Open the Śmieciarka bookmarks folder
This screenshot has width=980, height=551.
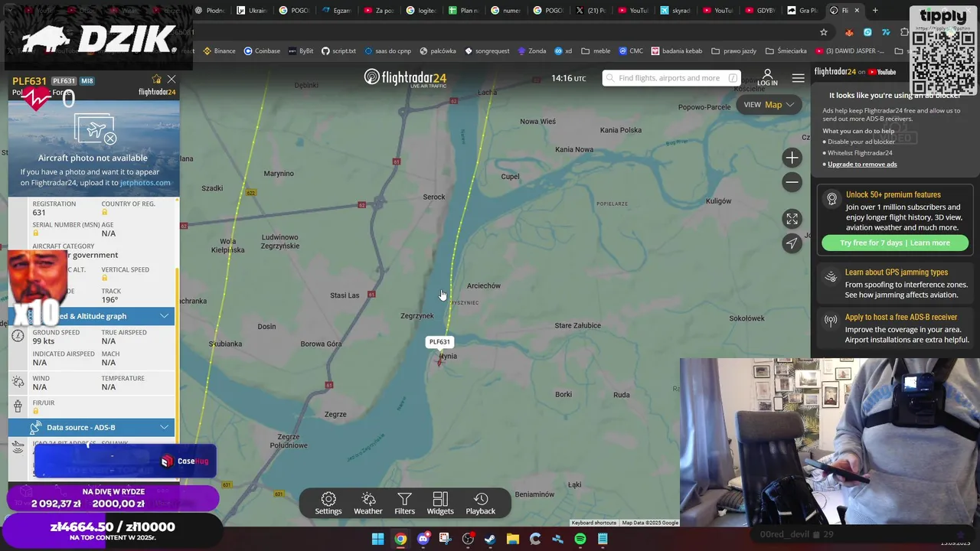(x=786, y=51)
